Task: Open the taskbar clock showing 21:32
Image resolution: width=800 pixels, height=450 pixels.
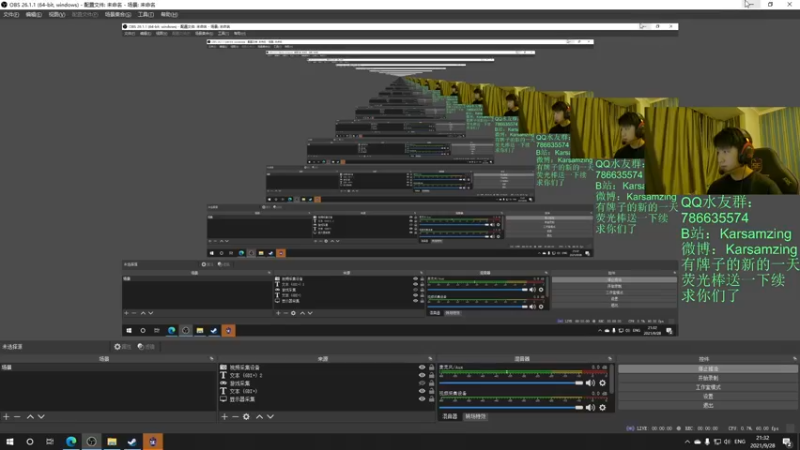Action: point(763,442)
